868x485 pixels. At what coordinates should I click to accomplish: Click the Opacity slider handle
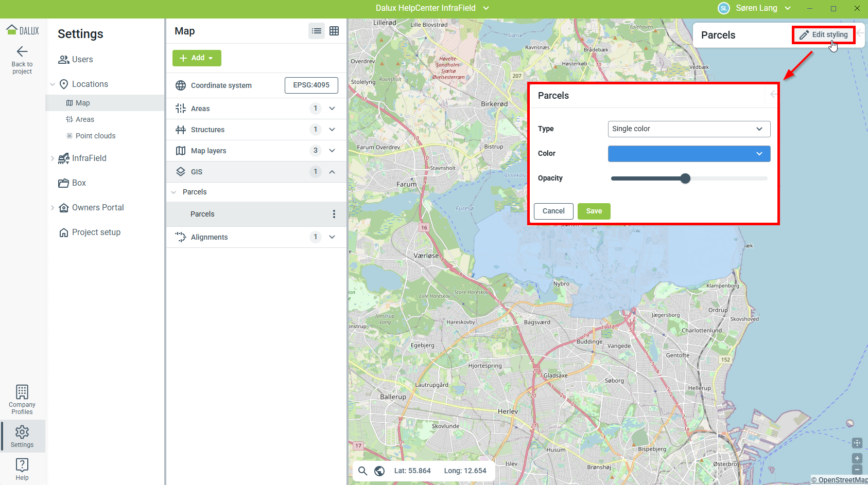(x=685, y=178)
